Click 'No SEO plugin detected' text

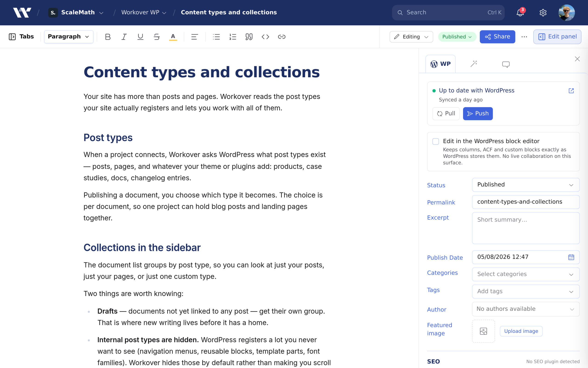553,361
